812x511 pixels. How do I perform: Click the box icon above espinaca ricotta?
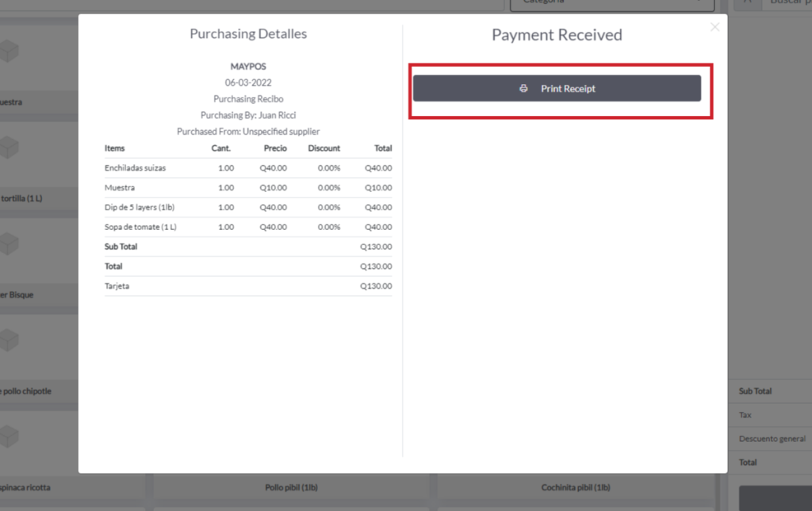(8, 436)
